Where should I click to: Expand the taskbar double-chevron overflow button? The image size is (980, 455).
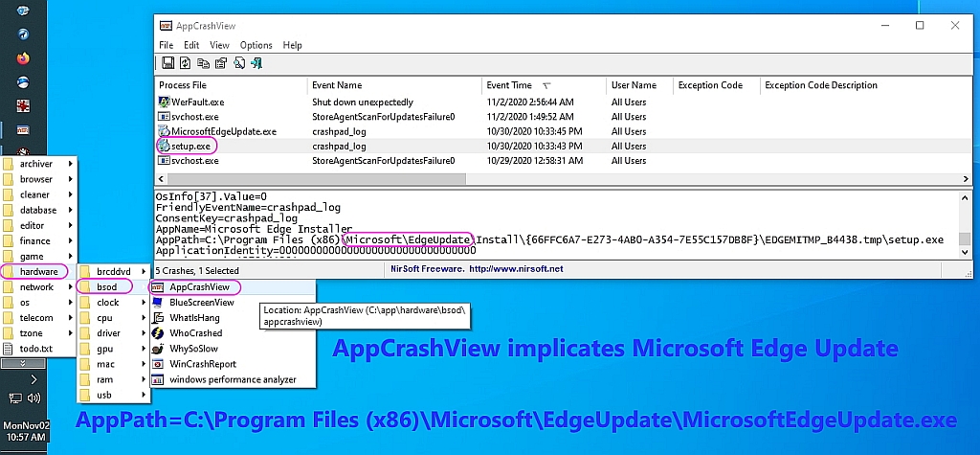(24, 364)
